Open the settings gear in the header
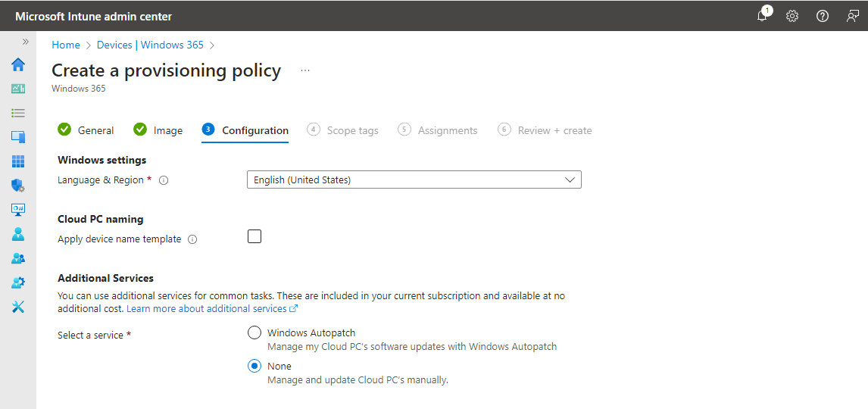This screenshot has height=409, width=868. tap(792, 16)
